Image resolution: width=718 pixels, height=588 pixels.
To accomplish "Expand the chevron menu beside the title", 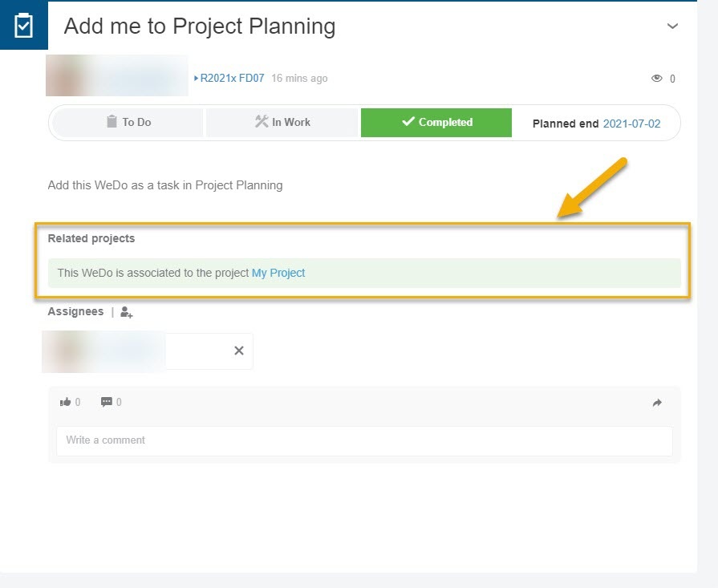I will tap(673, 26).
